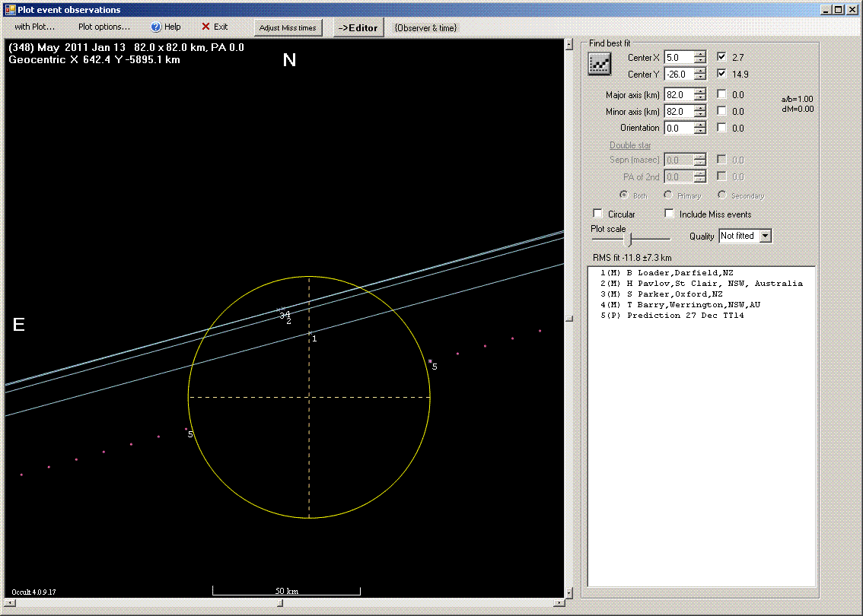Click the red X Exit icon
Screen dimensions: 863x616
coord(205,27)
